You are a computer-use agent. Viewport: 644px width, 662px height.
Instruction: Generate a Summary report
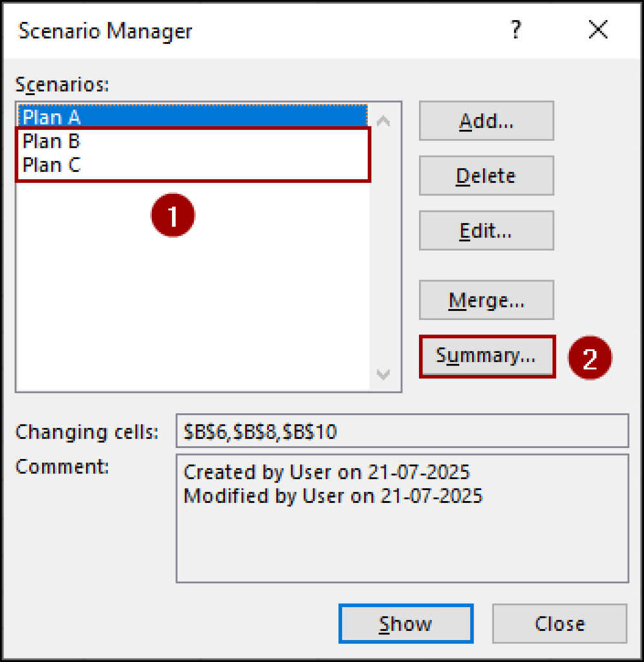486,355
